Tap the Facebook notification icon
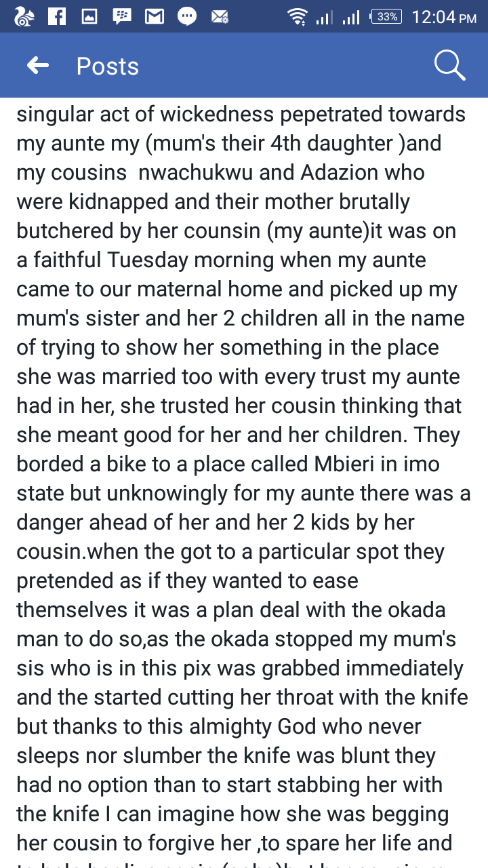The image size is (488, 868). click(57, 17)
